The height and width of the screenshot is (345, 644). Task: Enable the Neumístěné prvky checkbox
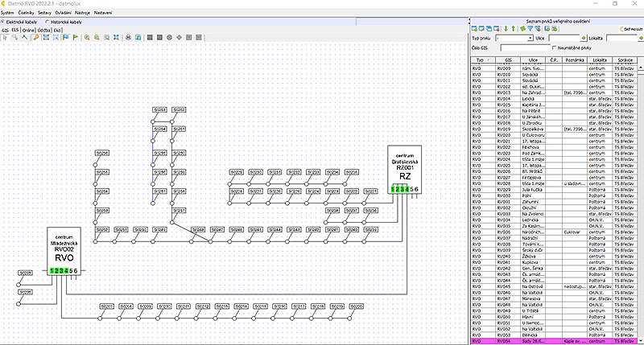[555, 48]
